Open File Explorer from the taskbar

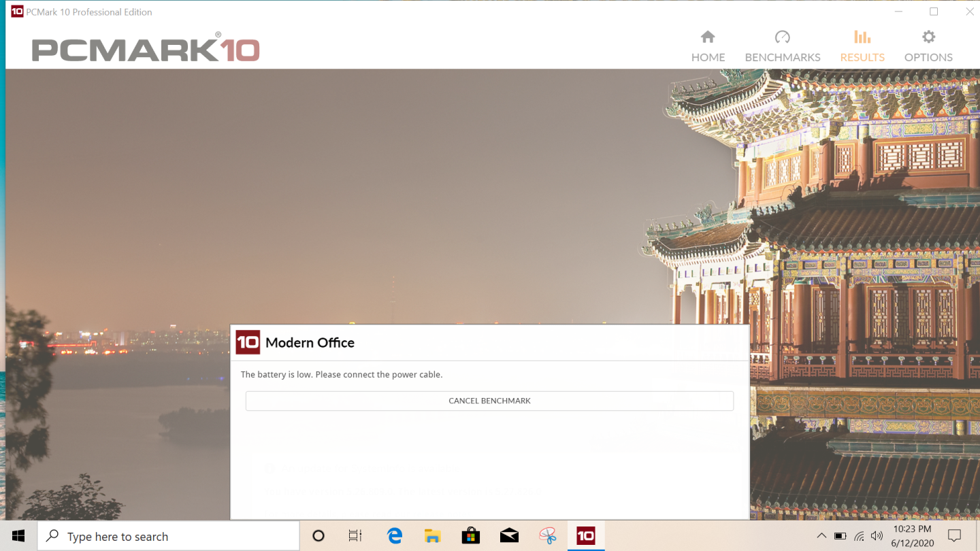click(432, 536)
